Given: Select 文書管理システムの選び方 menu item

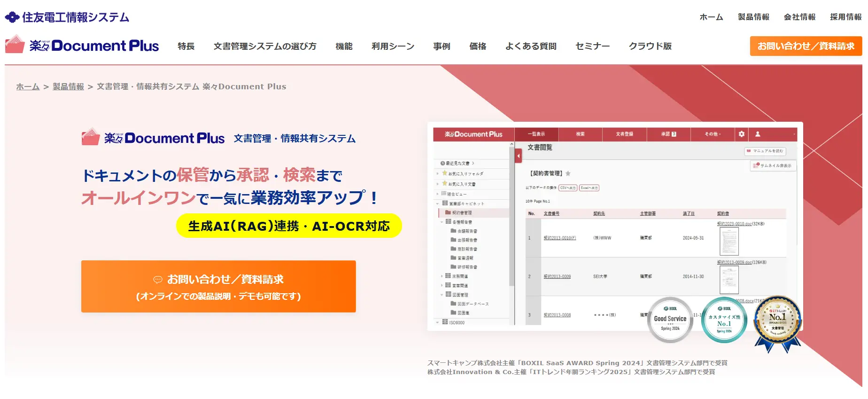Looking at the screenshot, I should 265,46.
